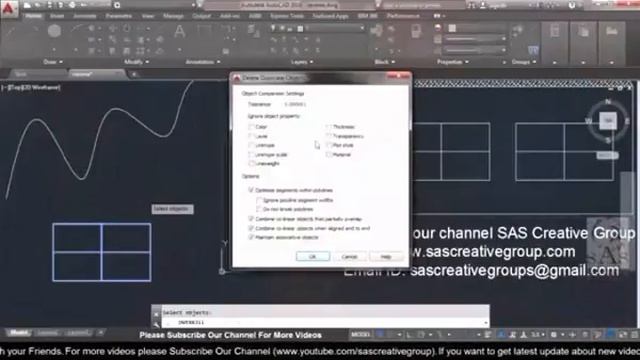
Task: Expand the Layers panel
Action: (x=302, y=62)
